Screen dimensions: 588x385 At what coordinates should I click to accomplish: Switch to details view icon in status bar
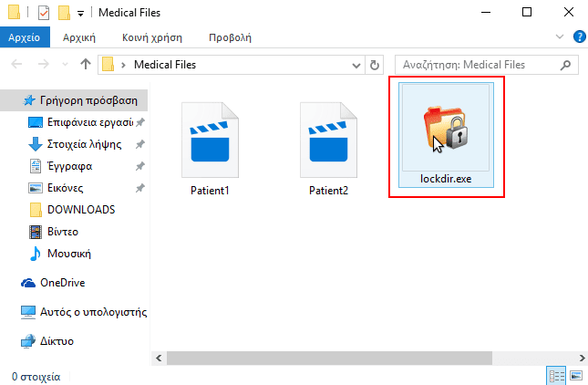(x=556, y=376)
